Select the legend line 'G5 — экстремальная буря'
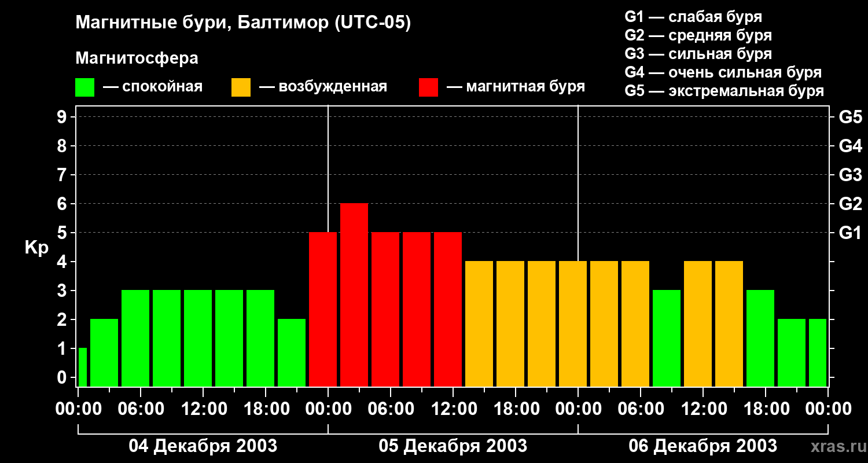Image resolution: width=868 pixels, height=463 pixels. (724, 91)
